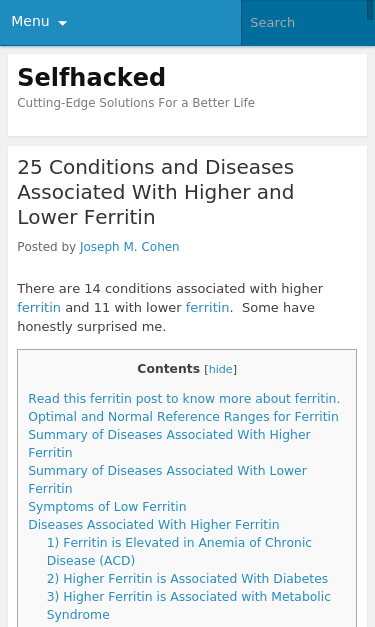
Task: Jump to Summary of Diseases With Higher Ferritin
Action: [x=170, y=443]
